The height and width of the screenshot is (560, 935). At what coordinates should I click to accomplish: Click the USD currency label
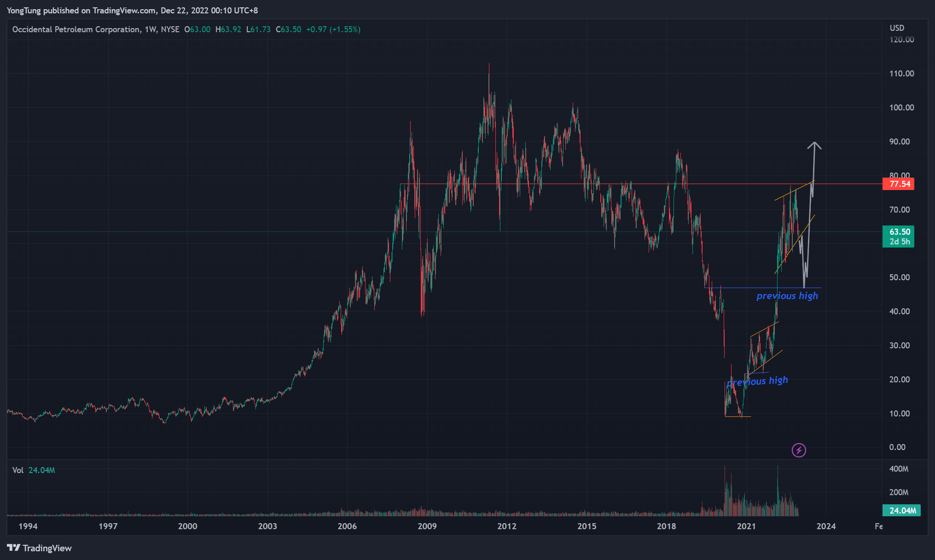[x=897, y=28]
